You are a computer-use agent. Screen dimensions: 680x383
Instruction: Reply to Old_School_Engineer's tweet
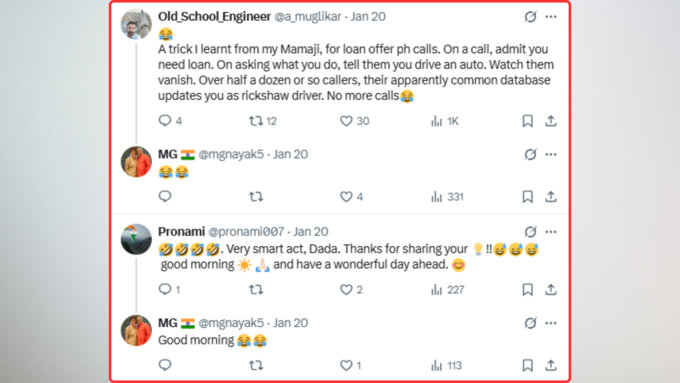[170, 121]
